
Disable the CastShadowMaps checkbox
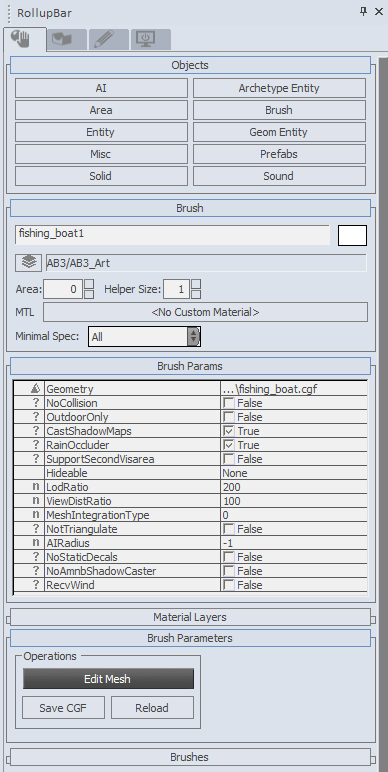pos(228,431)
